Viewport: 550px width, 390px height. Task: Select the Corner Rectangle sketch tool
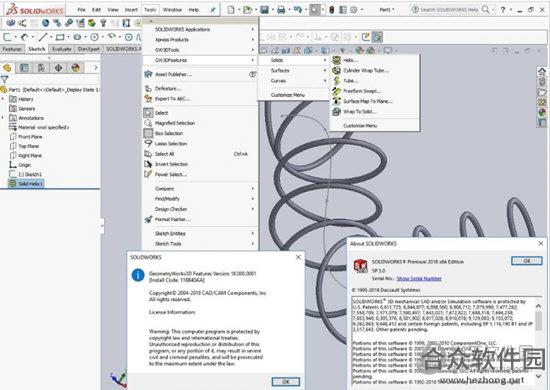(x=60, y=37)
